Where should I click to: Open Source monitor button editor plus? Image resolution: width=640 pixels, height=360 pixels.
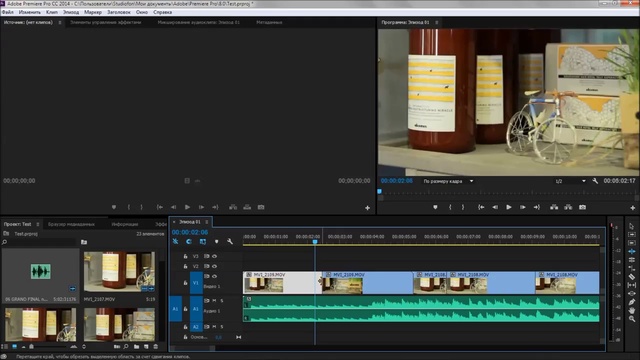click(367, 208)
